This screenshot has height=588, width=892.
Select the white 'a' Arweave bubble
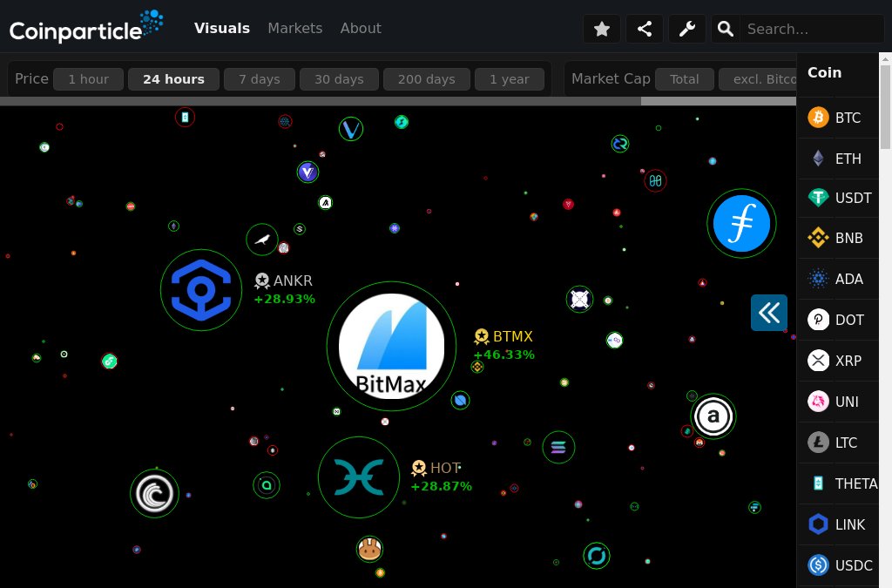point(713,416)
